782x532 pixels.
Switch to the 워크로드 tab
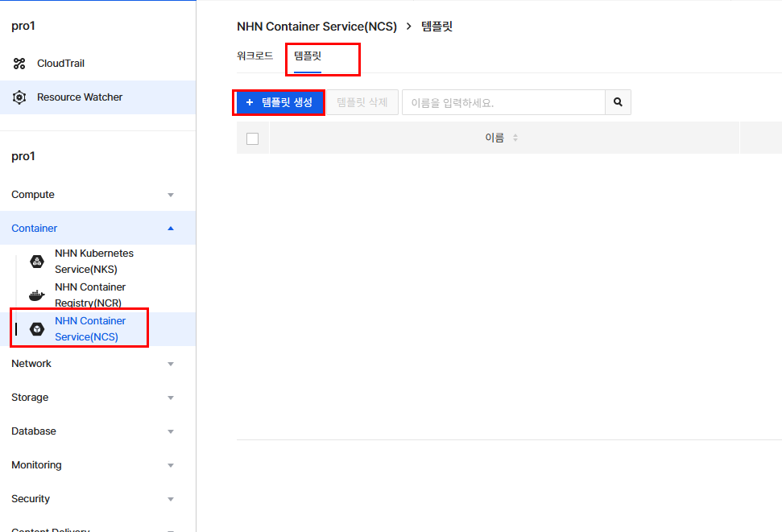coord(254,56)
